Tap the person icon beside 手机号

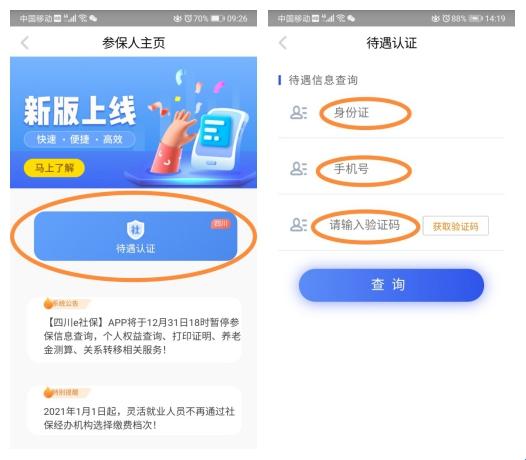298,169
